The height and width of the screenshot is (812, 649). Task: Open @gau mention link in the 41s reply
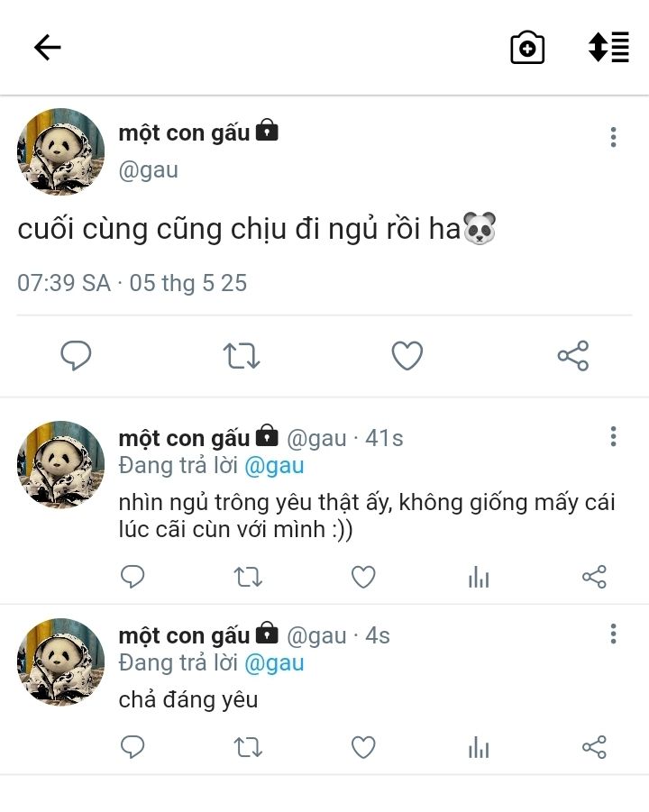tap(274, 466)
